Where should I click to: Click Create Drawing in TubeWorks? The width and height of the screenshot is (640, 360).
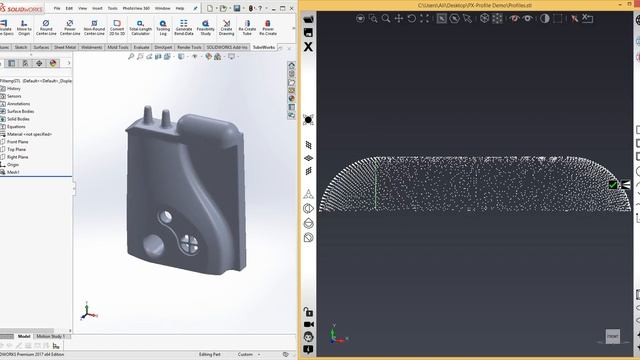pos(227,27)
